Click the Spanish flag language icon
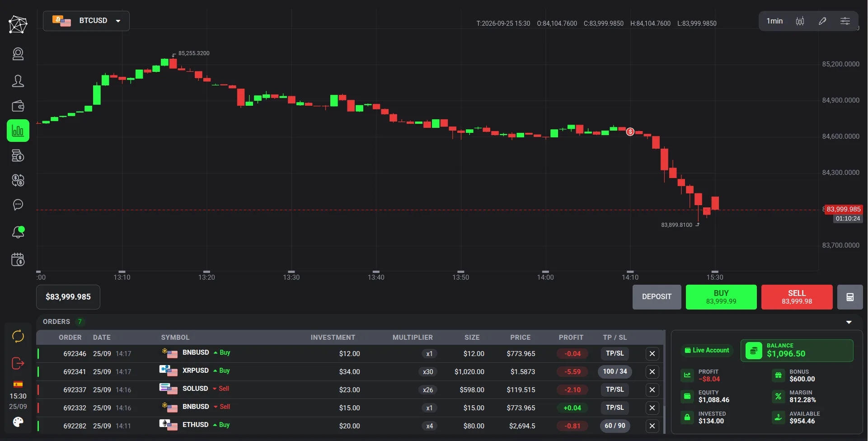The width and height of the screenshot is (868, 441). [x=18, y=385]
